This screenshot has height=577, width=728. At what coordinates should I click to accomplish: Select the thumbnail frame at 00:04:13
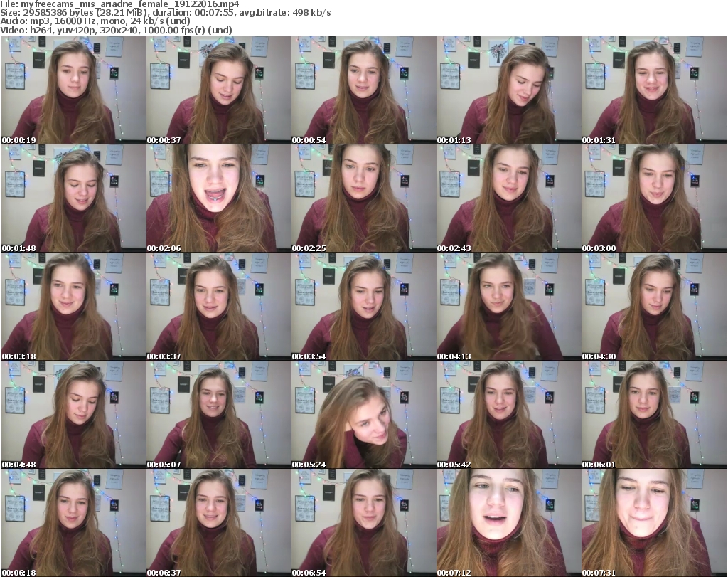[508, 307]
